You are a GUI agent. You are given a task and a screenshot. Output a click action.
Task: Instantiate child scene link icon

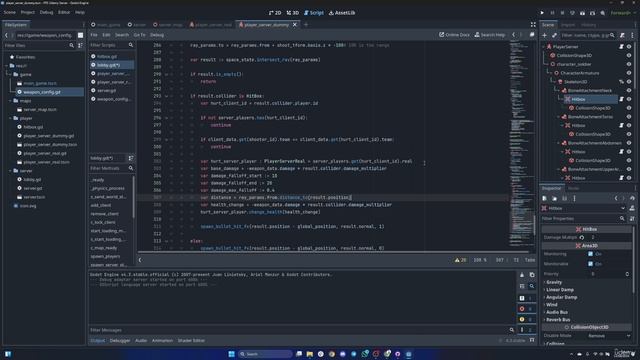[554, 36]
